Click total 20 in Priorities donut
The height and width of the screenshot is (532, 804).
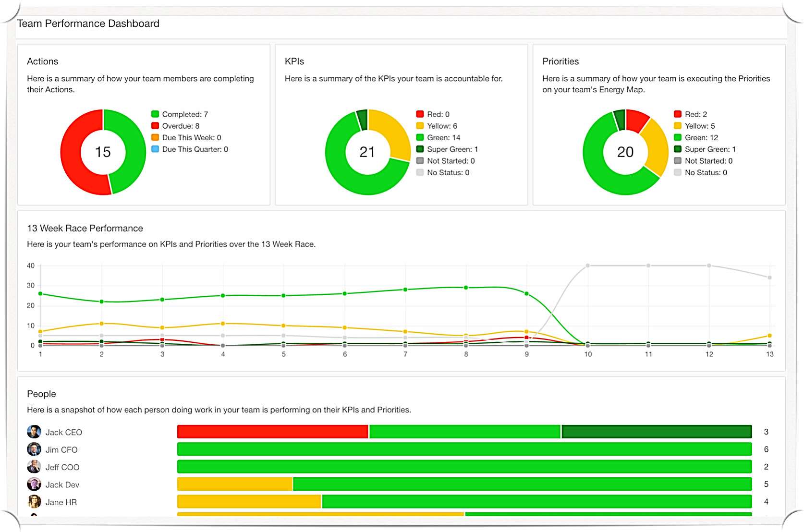625,152
